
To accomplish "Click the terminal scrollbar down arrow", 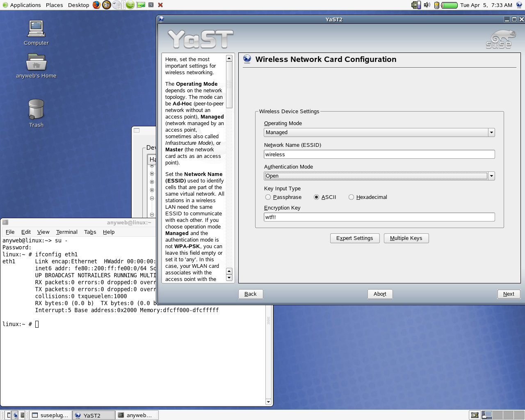I will [269, 402].
